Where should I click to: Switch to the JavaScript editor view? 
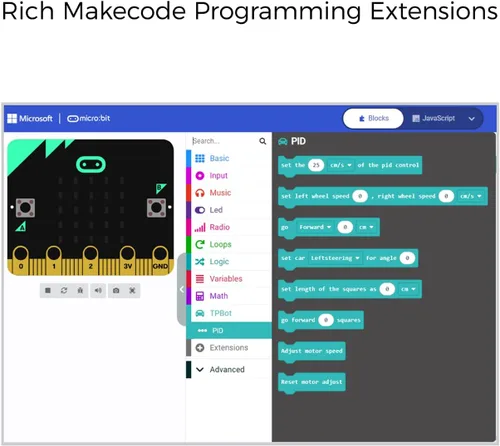[x=433, y=118]
